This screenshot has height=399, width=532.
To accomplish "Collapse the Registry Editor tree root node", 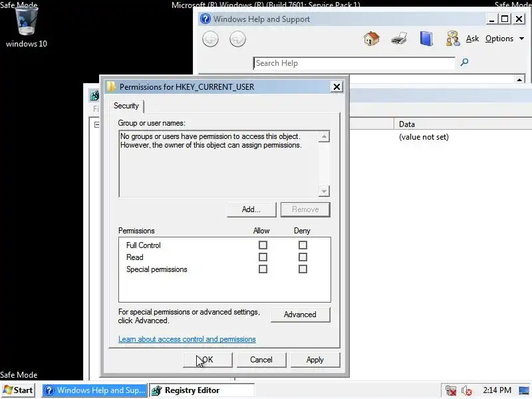I will click(x=96, y=124).
